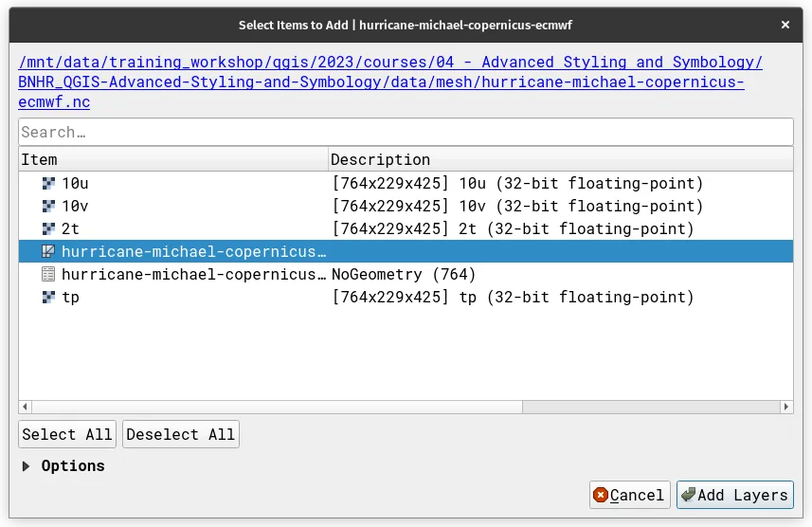Click the raster icon beside 10v
Viewport: 812px width, 527px height.
coord(48,207)
